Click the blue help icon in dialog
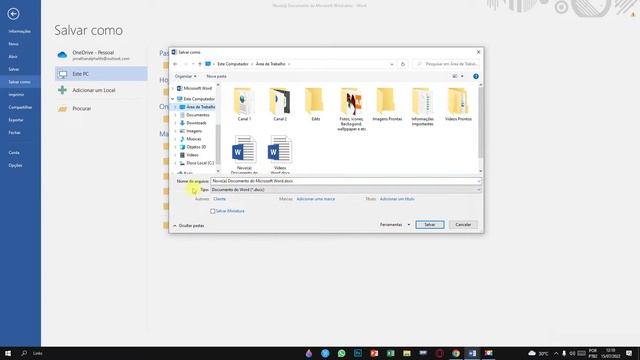The height and width of the screenshot is (360, 640). pos(476,76)
